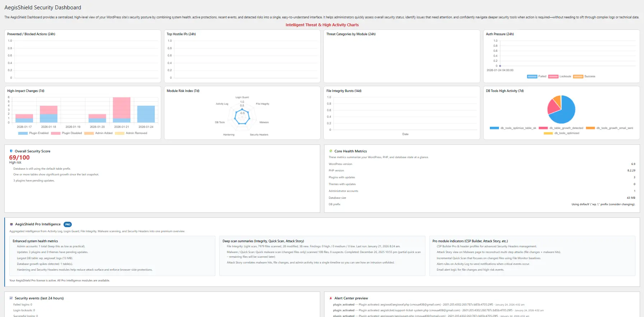Image resolution: width=644 pixels, height=317 pixels.
Task: Click the Largest DB table line
Action: click(45, 258)
